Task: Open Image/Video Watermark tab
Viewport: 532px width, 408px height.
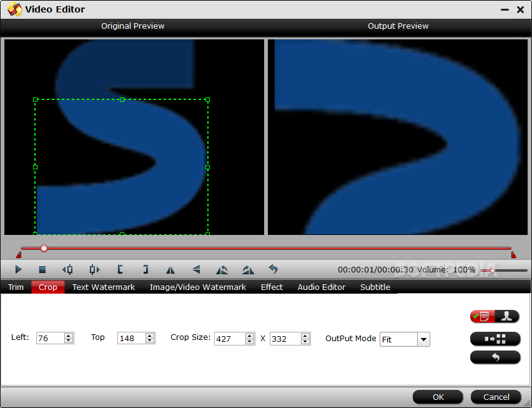Action: [x=198, y=287]
